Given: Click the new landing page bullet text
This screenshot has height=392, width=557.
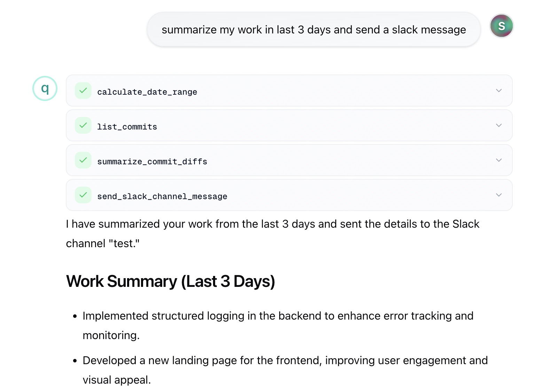Looking at the screenshot, I should (x=285, y=361).
